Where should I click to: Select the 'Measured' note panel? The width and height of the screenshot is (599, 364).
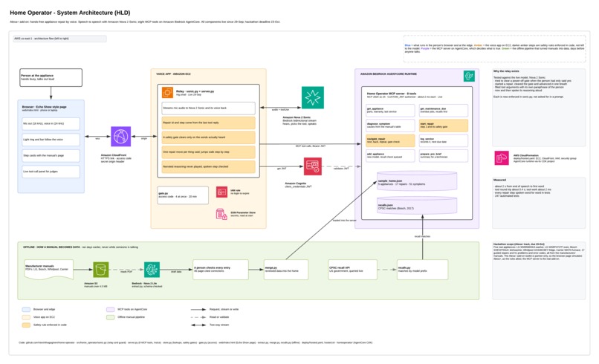click(x=539, y=203)
